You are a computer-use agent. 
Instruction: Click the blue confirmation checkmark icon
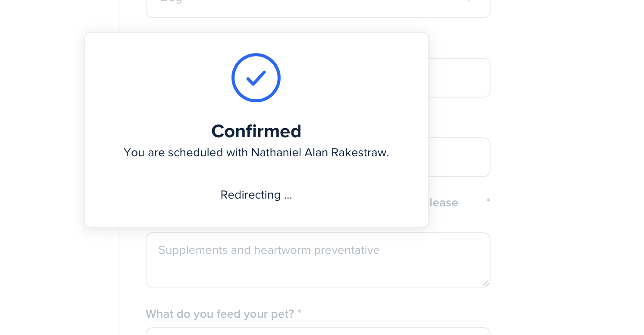click(x=256, y=78)
